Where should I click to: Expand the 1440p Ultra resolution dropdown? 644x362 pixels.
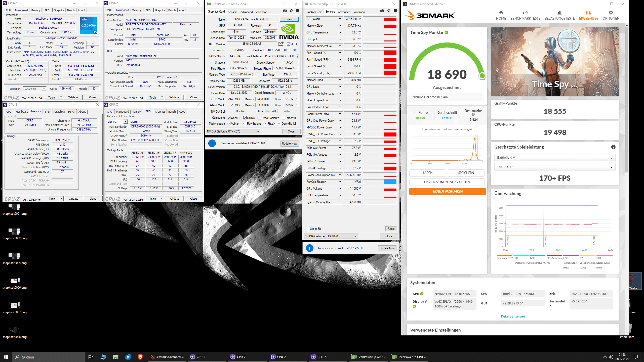click(555, 167)
